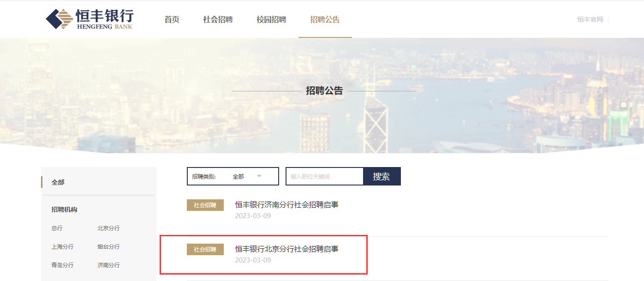644x281 pixels.
Task: Click 社会招聘 tag beside 北京分行 notice
Action: [205, 250]
